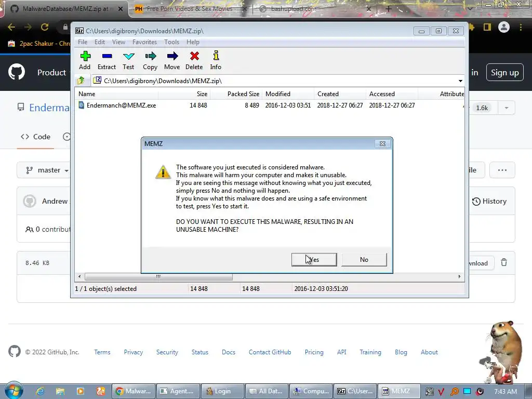Sort by the Name column header
Viewport: 532px width, 399px height.
pos(116,94)
